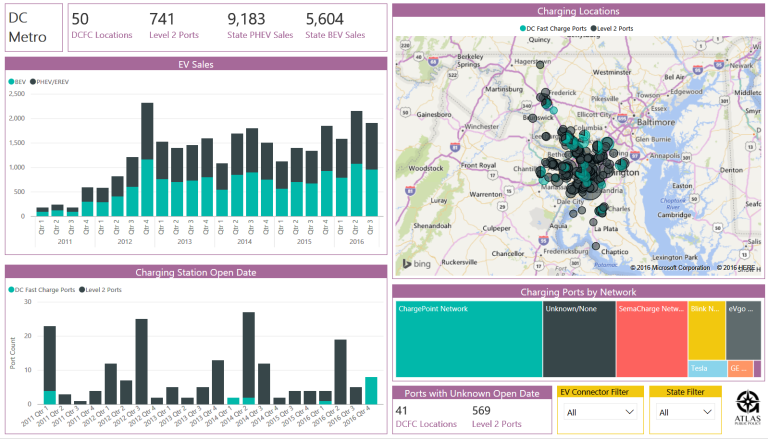This screenshot has height=439, width=768.
Task: Click the Level 2 Ports legend dot on map
Action: pyautogui.click(x=594, y=28)
